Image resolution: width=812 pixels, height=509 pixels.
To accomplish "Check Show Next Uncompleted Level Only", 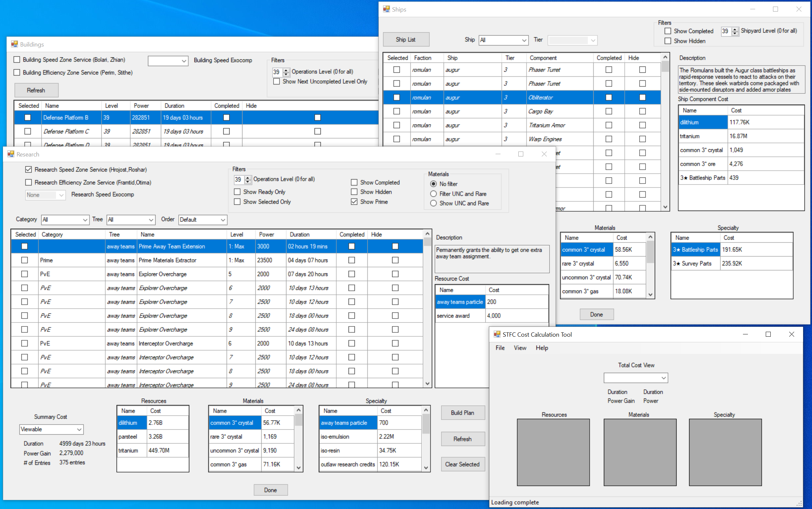I will click(276, 82).
